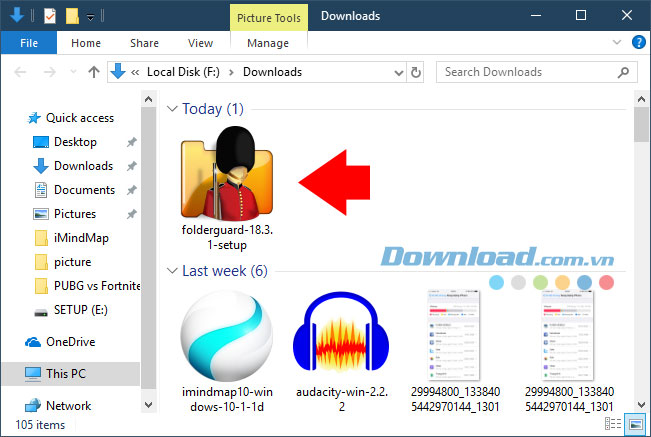
Task: Open the address bar history dropdown
Action: [399, 73]
